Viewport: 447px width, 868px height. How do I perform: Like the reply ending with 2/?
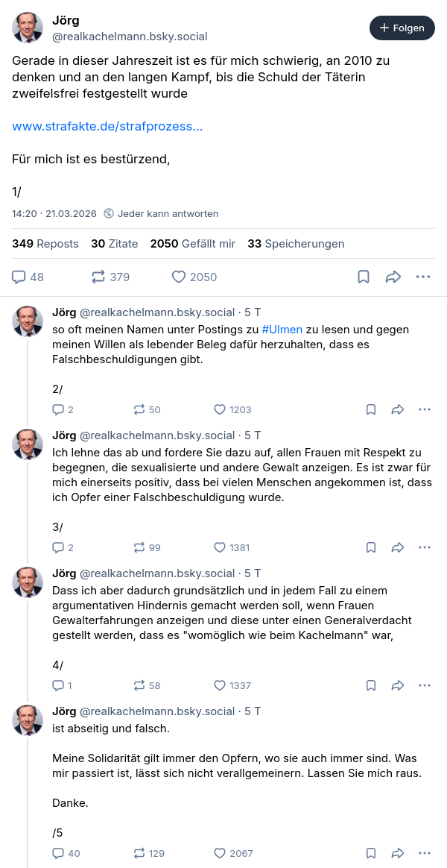(x=220, y=409)
